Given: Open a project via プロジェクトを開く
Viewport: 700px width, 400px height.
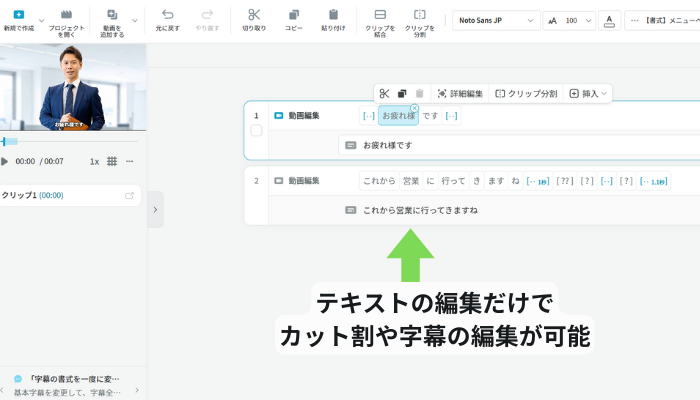Looking at the screenshot, I should point(67,23).
